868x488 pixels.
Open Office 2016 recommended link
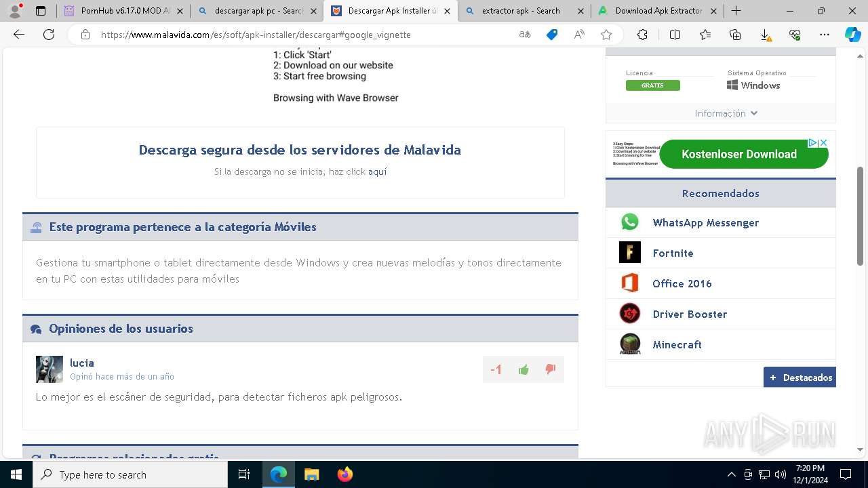(682, 283)
